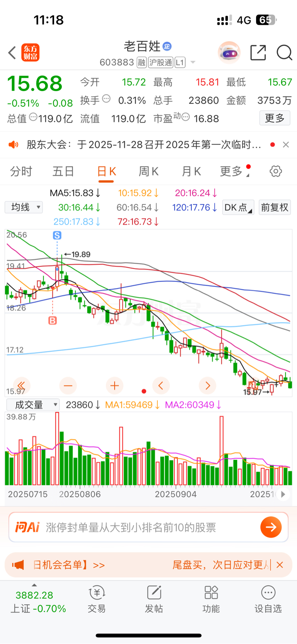Tap the 沪股通 badge
The width and height of the screenshot is (297, 644).
coord(161,62)
